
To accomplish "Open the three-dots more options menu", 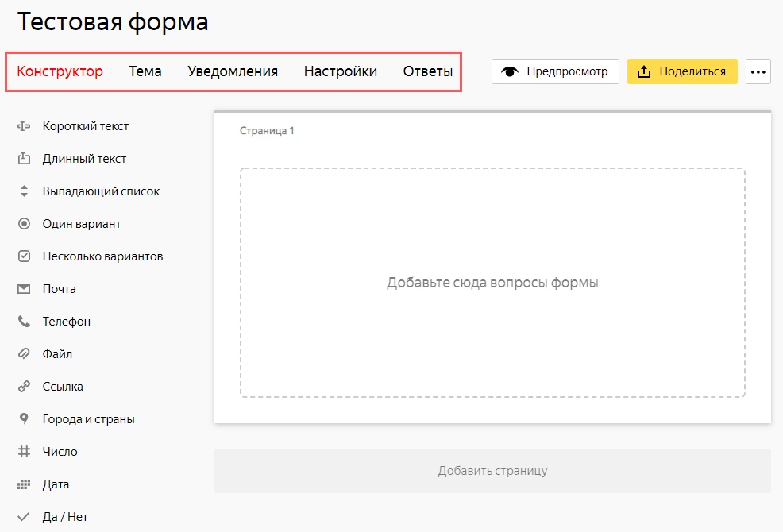I will (x=759, y=71).
